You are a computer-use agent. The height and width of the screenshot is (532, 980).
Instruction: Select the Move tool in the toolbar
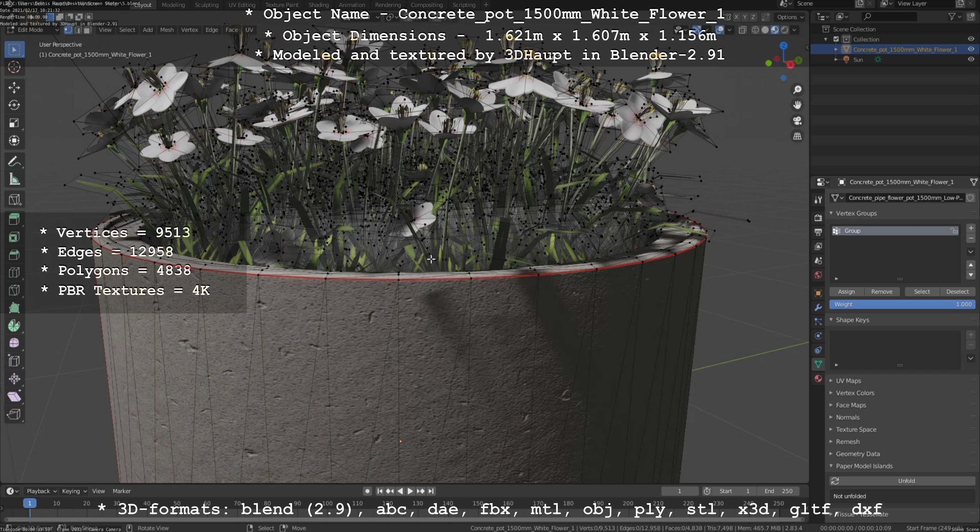pos(15,87)
